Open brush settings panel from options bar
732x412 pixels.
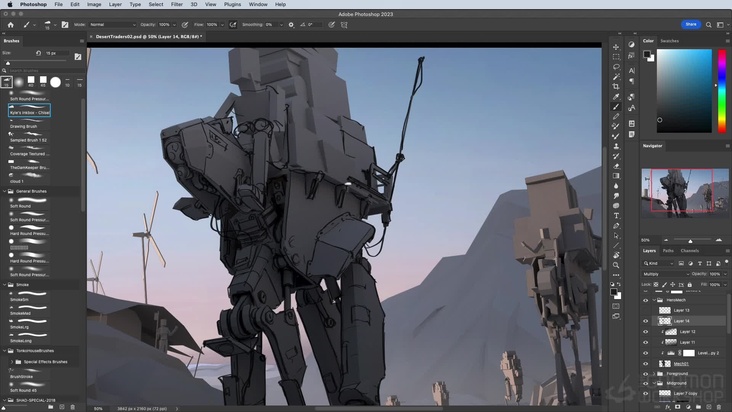(65, 25)
